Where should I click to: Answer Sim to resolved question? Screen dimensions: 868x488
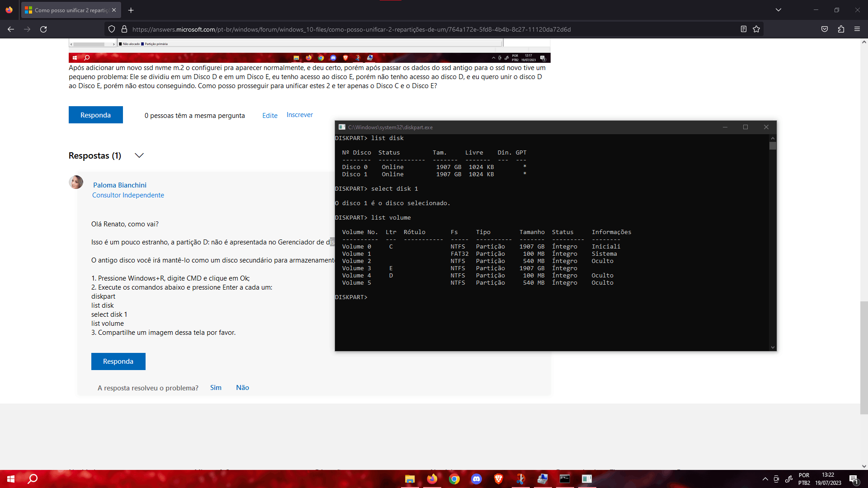(x=216, y=388)
